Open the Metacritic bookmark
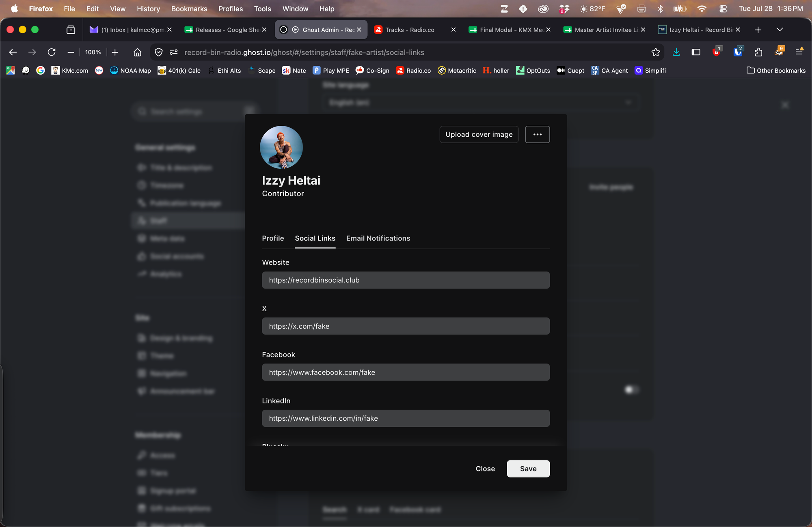This screenshot has width=812, height=527. coord(457,70)
